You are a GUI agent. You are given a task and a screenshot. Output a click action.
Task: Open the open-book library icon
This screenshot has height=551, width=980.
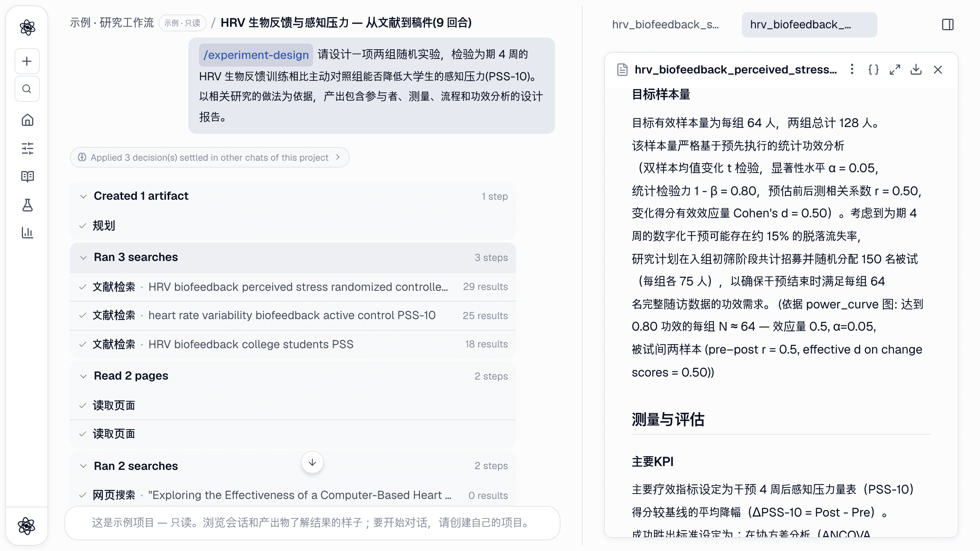tap(27, 176)
